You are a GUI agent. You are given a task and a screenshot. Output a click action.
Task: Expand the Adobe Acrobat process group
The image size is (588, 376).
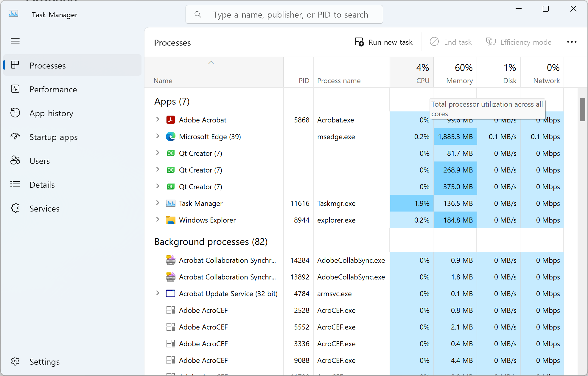pyautogui.click(x=158, y=119)
